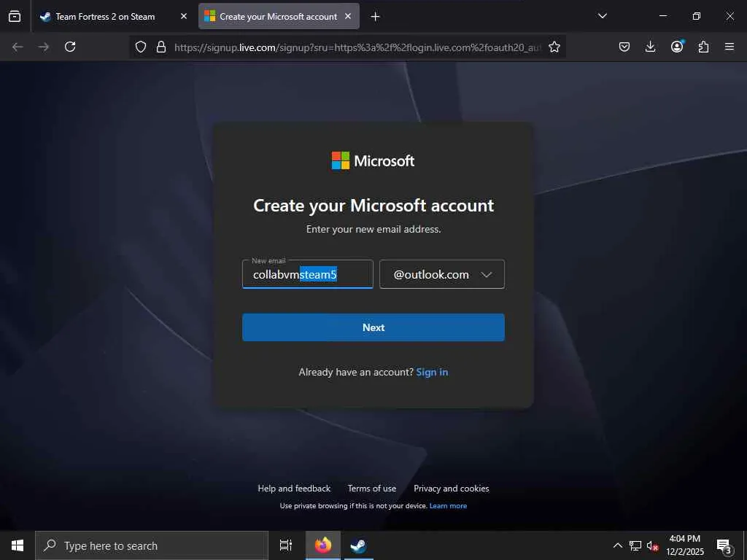The image size is (747, 560).
Task: Go back to previous page arrow
Action: click(18, 47)
